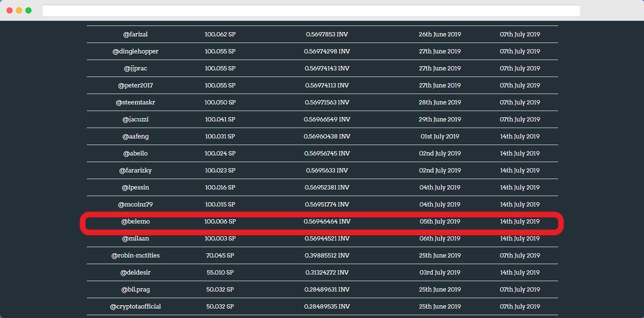Click the @mcoinz79 username
644x318 pixels.
tap(135, 205)
